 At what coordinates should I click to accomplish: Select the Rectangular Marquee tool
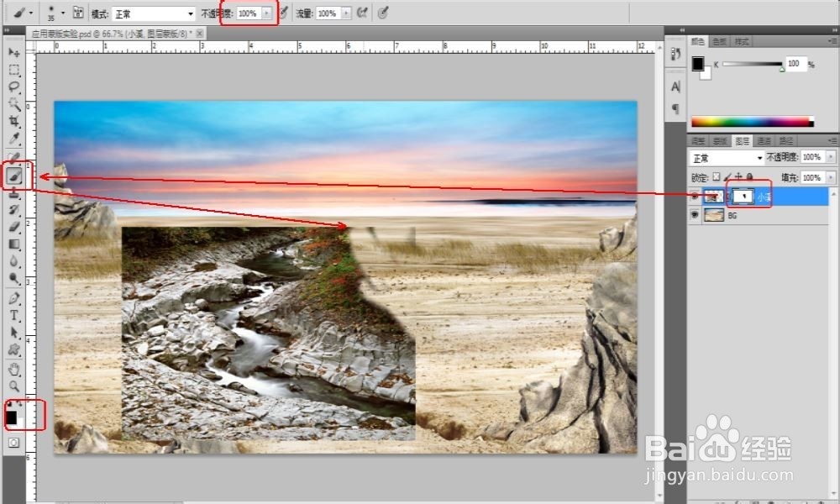(14, 71)
